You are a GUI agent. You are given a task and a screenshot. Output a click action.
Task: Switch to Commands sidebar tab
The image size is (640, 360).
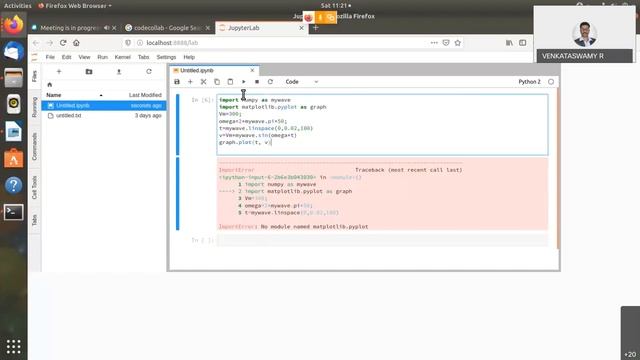(35, 146)
